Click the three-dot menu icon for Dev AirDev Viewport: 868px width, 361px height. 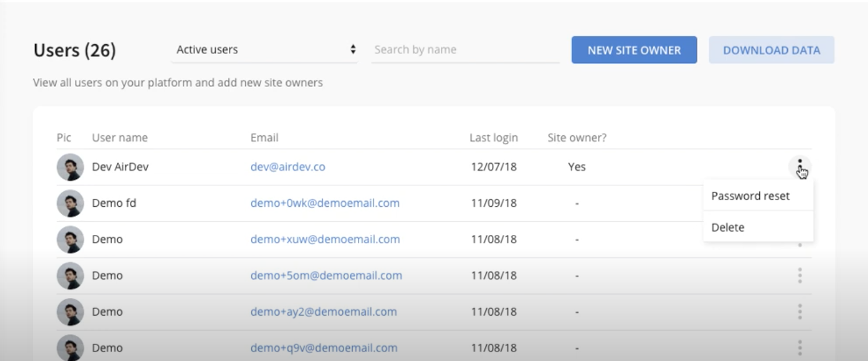[x=799, y=166]
